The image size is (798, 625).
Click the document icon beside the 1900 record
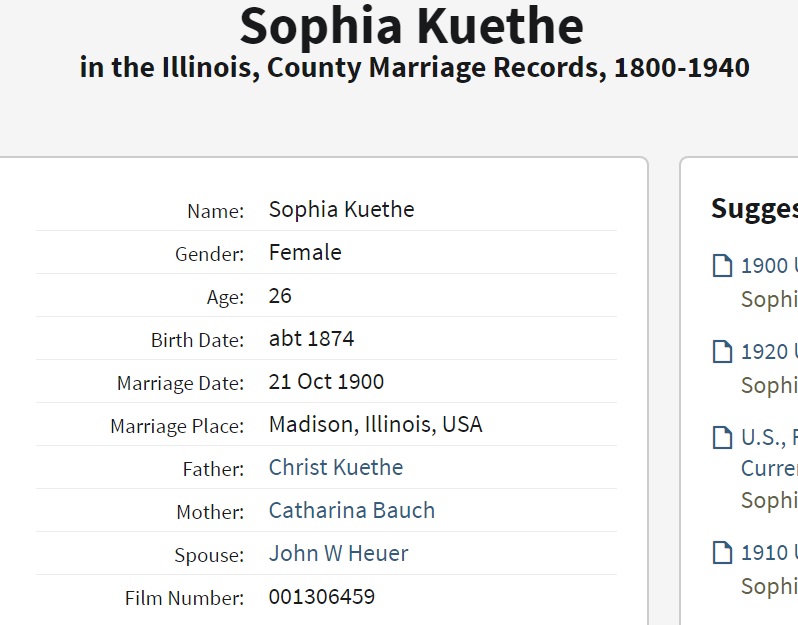pos(721,266)
